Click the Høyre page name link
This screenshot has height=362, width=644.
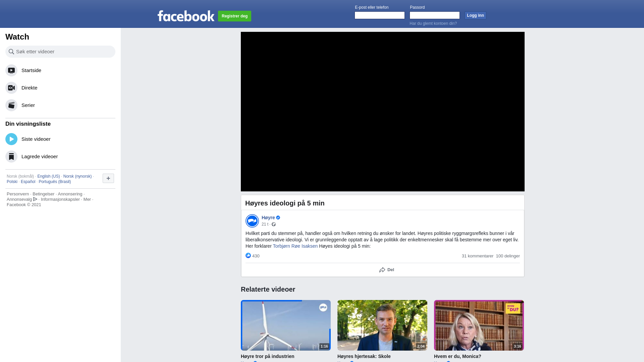268,218
